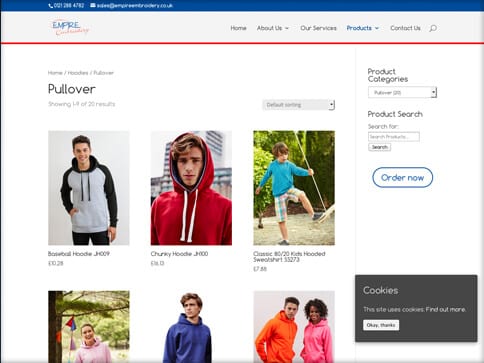Image resolution: width=484 pixels, height=363 pixels.
Task: Click the Order now button
Action: point(402,177)
